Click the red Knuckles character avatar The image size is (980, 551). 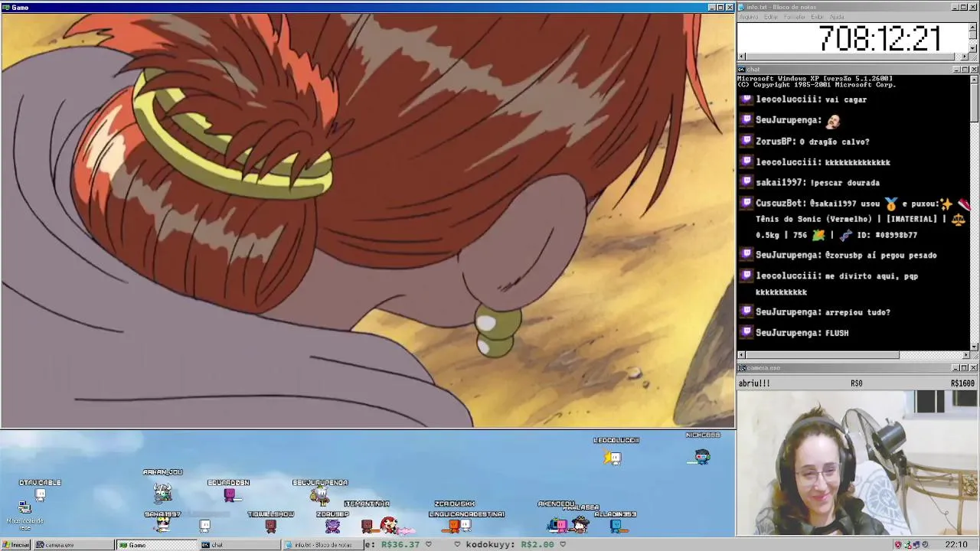389,525
